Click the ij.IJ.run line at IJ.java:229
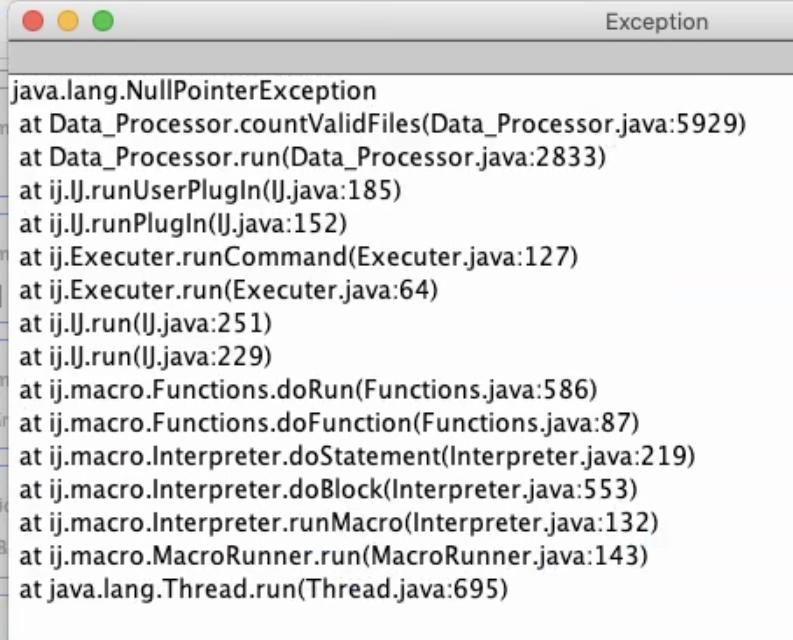Screen dimensions: 793x640 point(146,356)
